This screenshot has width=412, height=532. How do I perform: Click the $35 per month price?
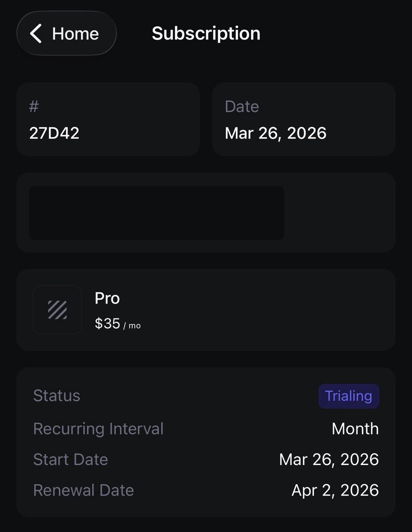click(x=107, y=324)
